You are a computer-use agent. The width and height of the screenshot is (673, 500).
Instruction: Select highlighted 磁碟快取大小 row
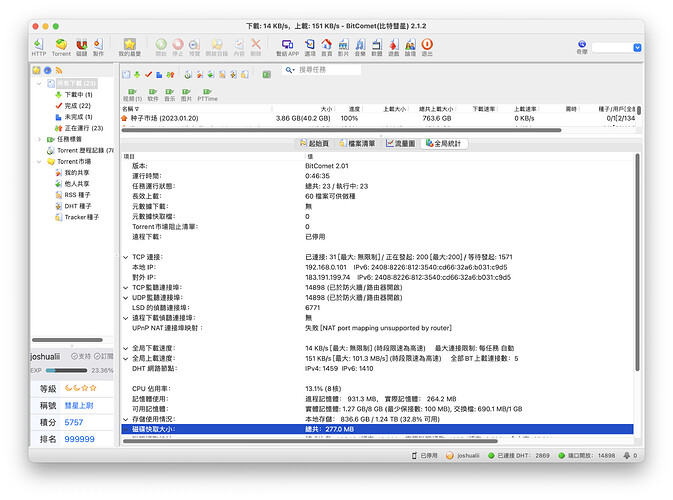(x=377, y=429)
